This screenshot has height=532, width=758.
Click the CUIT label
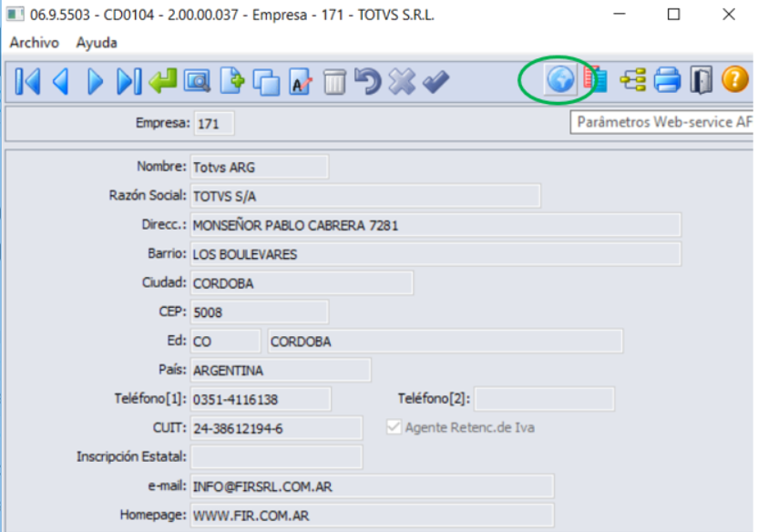coord(169,427)
